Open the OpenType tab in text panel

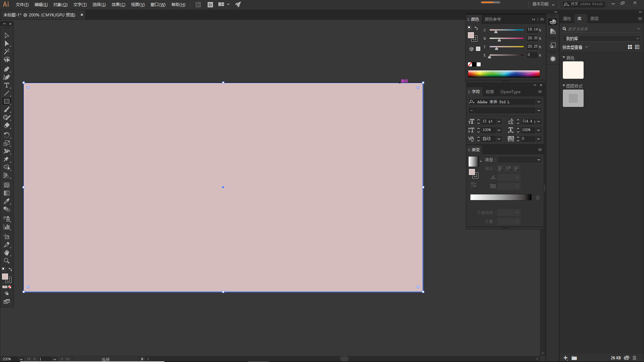click(x=510, y=92)
